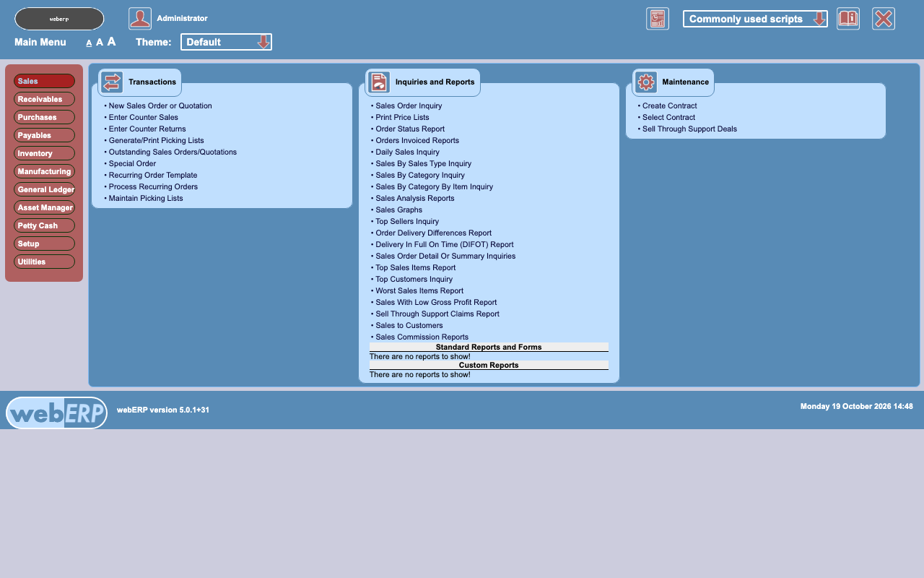This screenshot has height=578, width=924.
Task: Open Special Order link
Action: click(132, 163)
